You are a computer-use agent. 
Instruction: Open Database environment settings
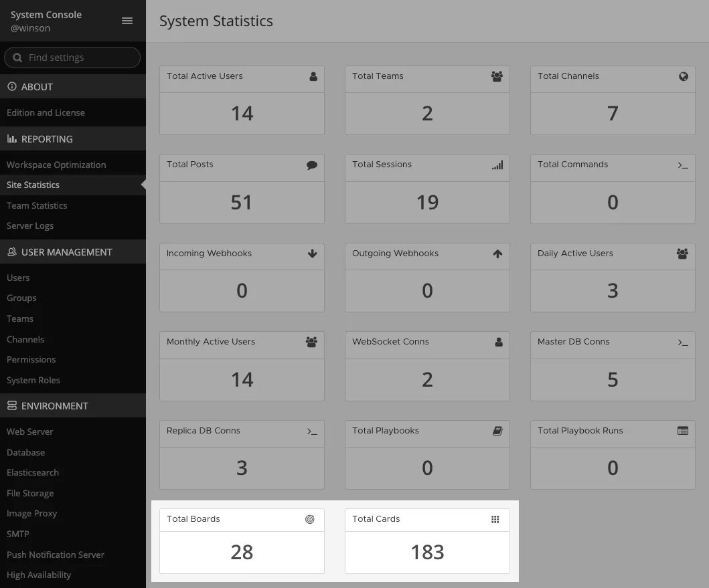click(x=25, y=452)
